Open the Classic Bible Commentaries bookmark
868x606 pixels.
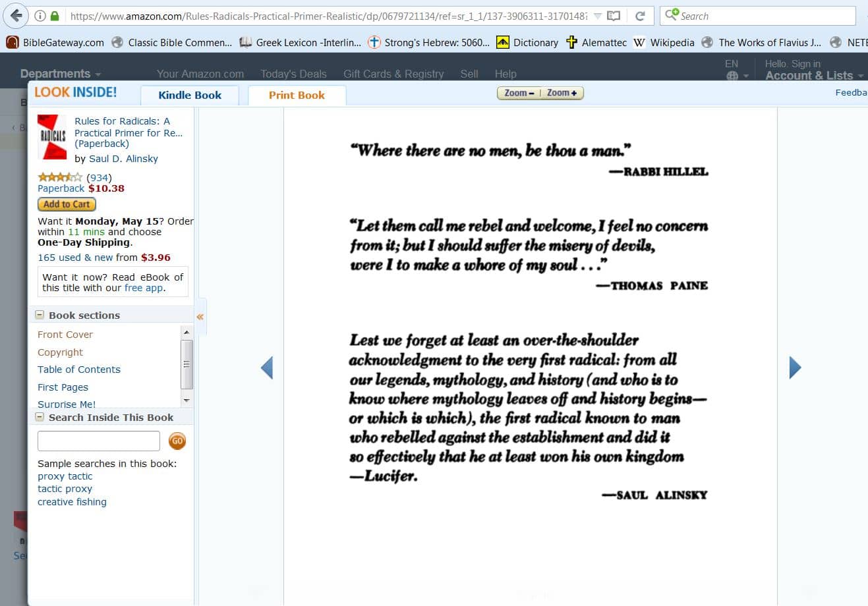coord(172,42)
